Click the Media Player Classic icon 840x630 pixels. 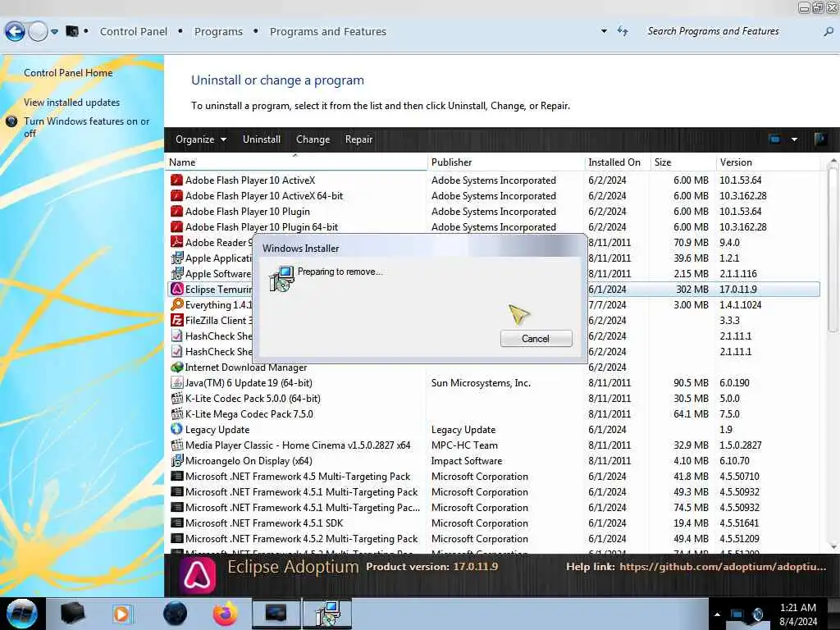click(176, 445)
